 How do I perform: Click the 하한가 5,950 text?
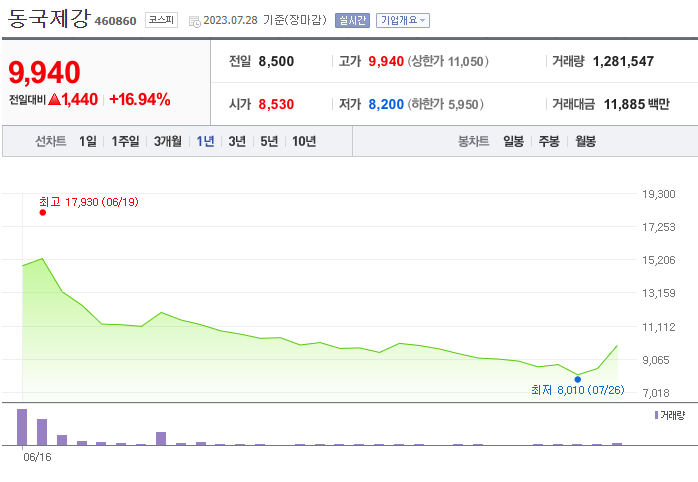click(x=446, y=104)
